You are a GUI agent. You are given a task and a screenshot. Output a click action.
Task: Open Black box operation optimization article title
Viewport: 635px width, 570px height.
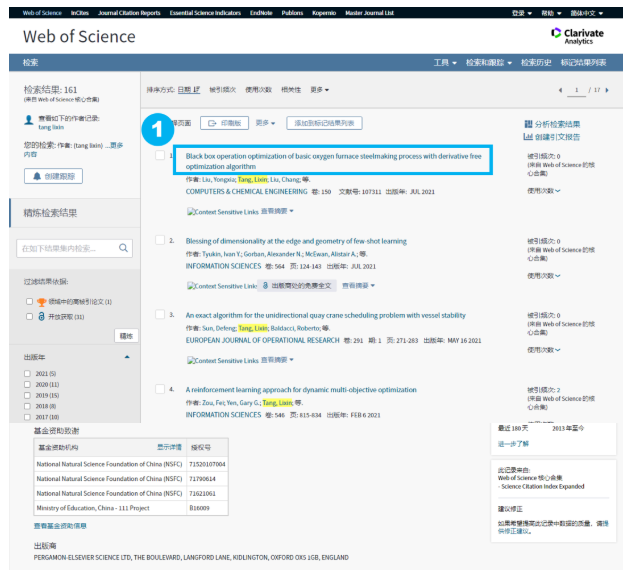coord(333,161)
